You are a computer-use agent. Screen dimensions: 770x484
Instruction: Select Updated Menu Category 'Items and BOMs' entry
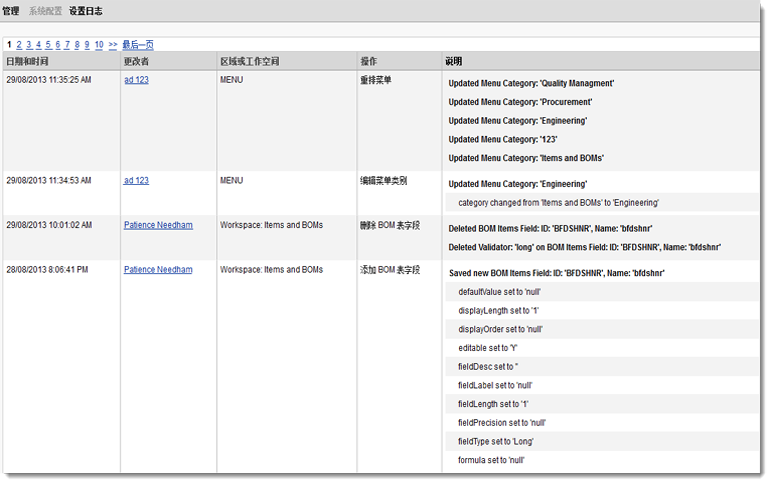tap(526, 158)
